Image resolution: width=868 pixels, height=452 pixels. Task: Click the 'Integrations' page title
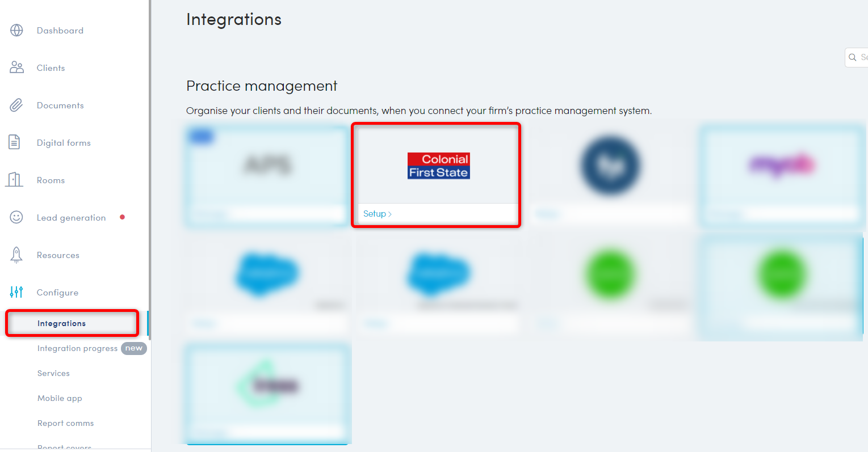click(234, 19)
